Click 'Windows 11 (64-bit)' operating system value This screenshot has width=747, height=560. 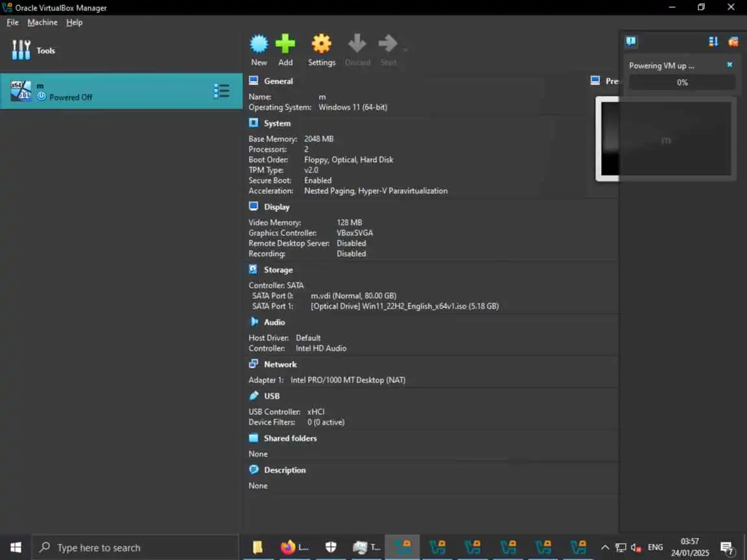pyautogui.click(x=353, y=107)
